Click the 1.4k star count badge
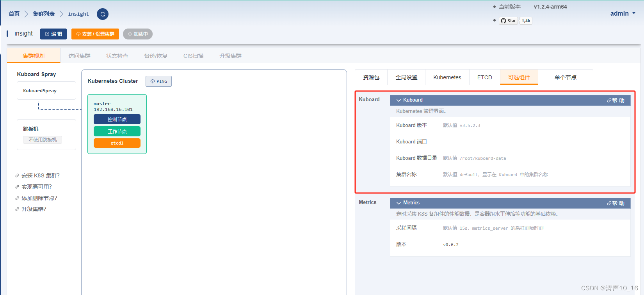 click(526, 21)
